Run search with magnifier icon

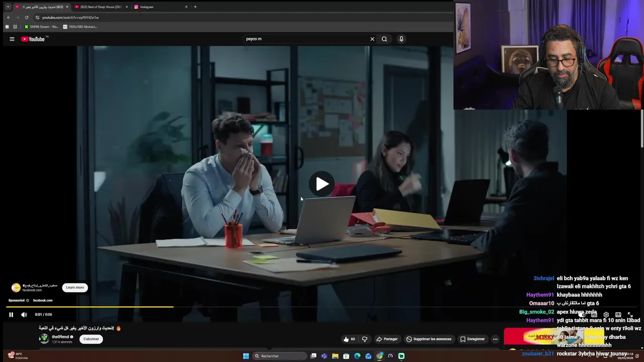coord(384,39)
